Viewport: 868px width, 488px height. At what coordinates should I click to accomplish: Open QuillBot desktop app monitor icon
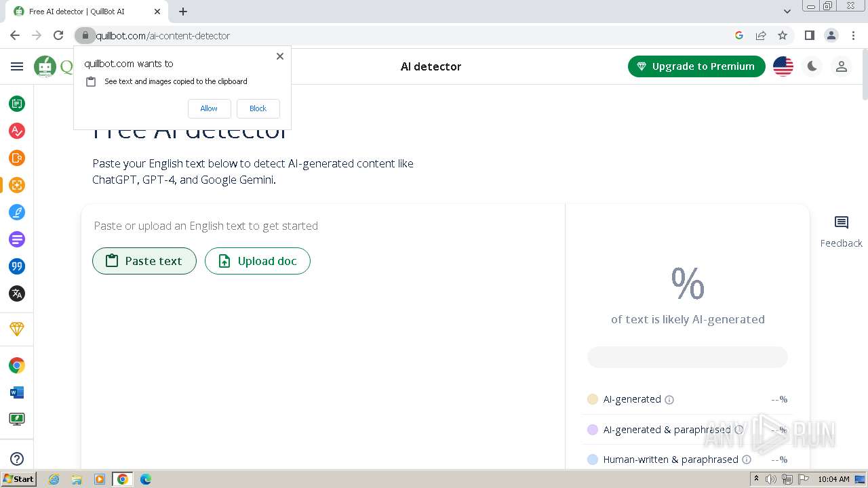click(x=17, y=420)
